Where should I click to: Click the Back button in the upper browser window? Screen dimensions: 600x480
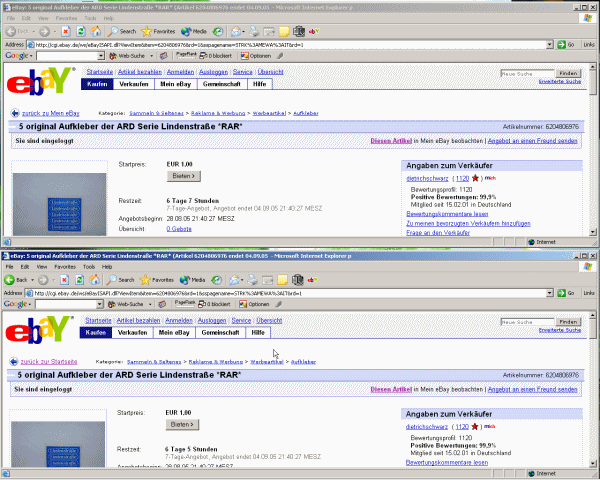click(20, 31)
